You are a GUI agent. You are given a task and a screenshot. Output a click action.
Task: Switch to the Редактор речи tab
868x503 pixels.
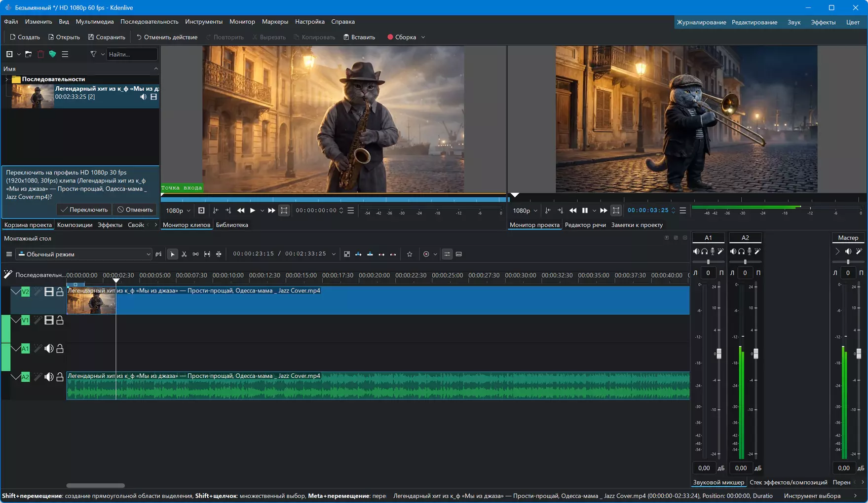tap(585, 225)
